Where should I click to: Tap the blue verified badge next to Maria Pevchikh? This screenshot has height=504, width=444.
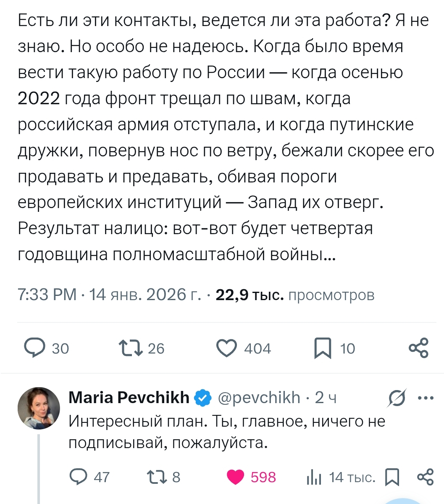(x=204, y=397)
